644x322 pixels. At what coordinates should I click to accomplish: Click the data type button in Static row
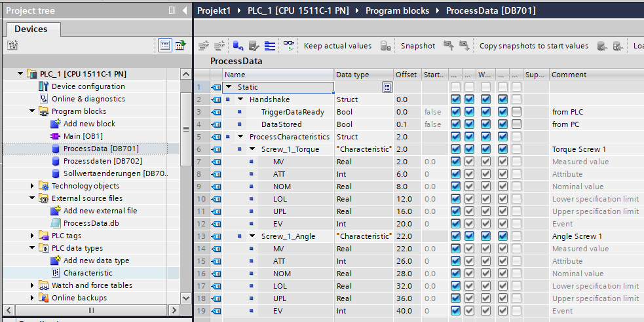pyautogui.click(x=387, y=87)
